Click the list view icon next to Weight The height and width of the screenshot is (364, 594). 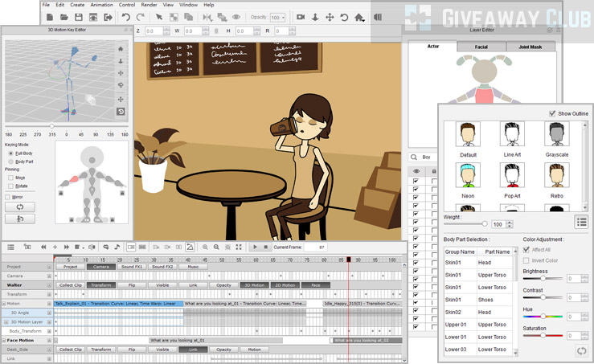tap(581, 223)
